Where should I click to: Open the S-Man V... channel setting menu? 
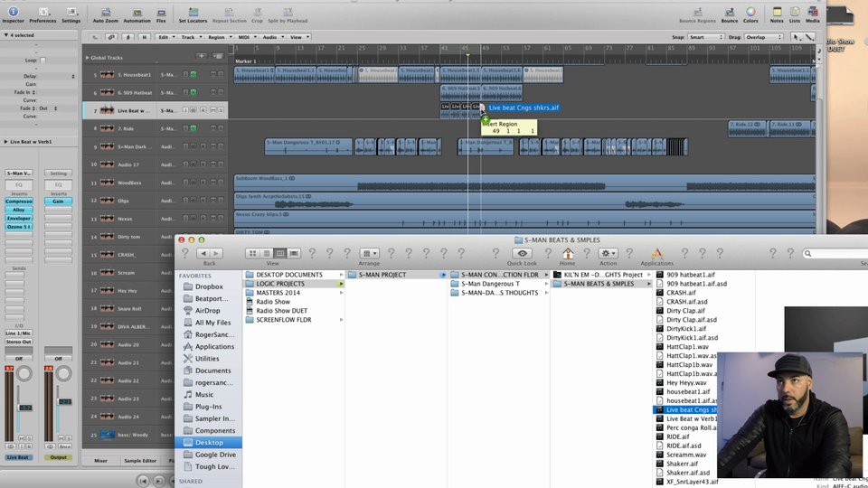19,174
